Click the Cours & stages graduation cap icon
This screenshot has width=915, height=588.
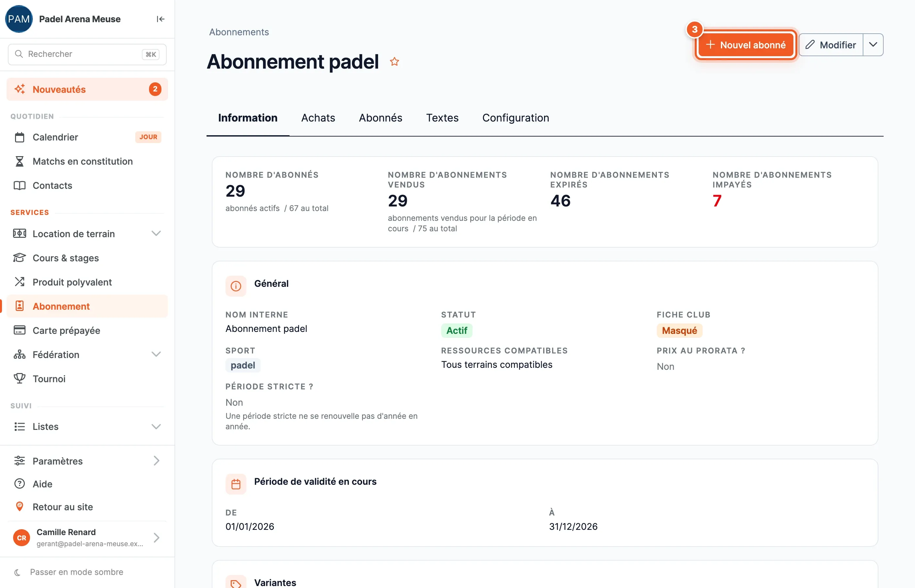(x=20, y=258)
